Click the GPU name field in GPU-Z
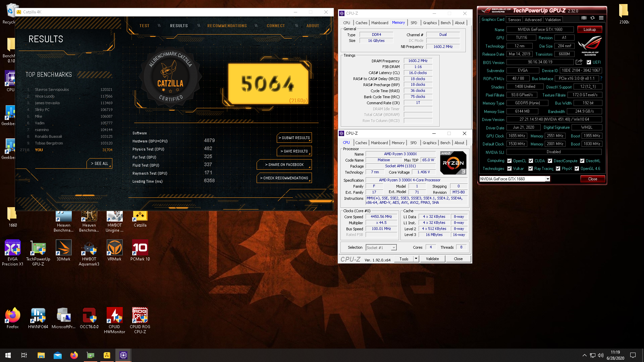Screen dimensions: 644x362 [540, 29]
